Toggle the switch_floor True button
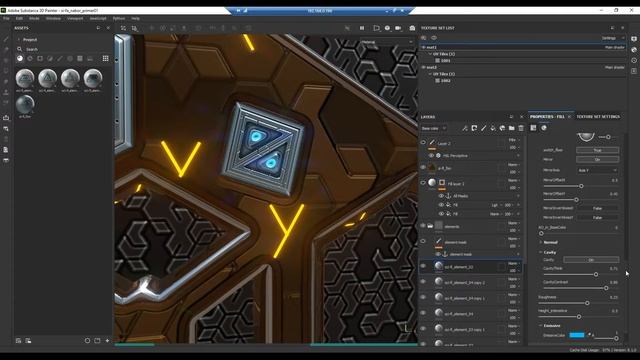This screenshot has width=640, height=360. coord(597,150)
